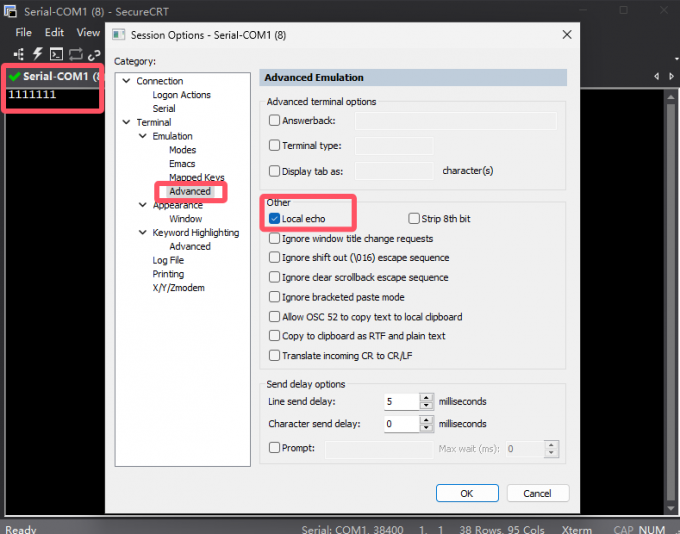Click the Character send delay value field
This screenshot has height=534, width=680.
click(402, 424)
